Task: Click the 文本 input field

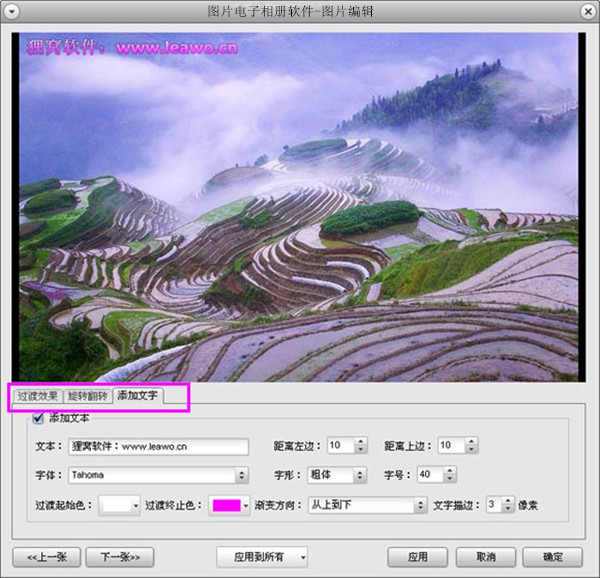Action: pos(158,446)
